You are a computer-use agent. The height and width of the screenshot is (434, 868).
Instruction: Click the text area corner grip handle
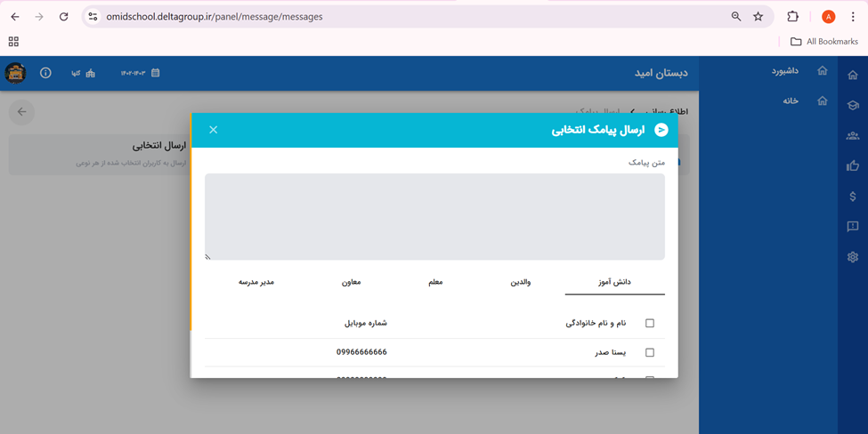point(208,256)
